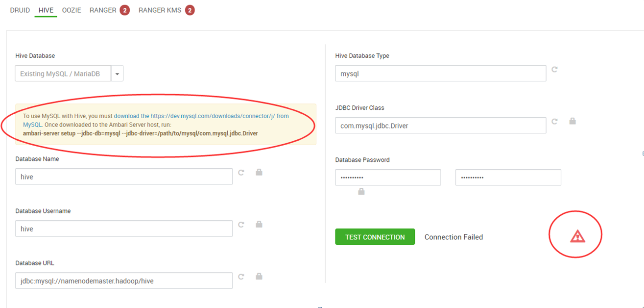The width and height of the screenshot is (644, 308).
Task: Switch to the DRUID tab
Action: 20,10
